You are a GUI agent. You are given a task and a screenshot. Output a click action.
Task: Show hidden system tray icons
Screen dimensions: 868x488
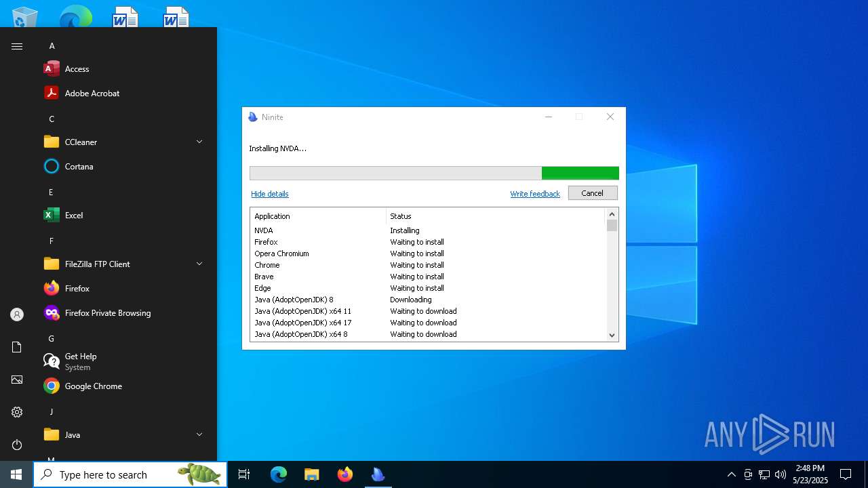pyautogui.click(x=731, y=474)
